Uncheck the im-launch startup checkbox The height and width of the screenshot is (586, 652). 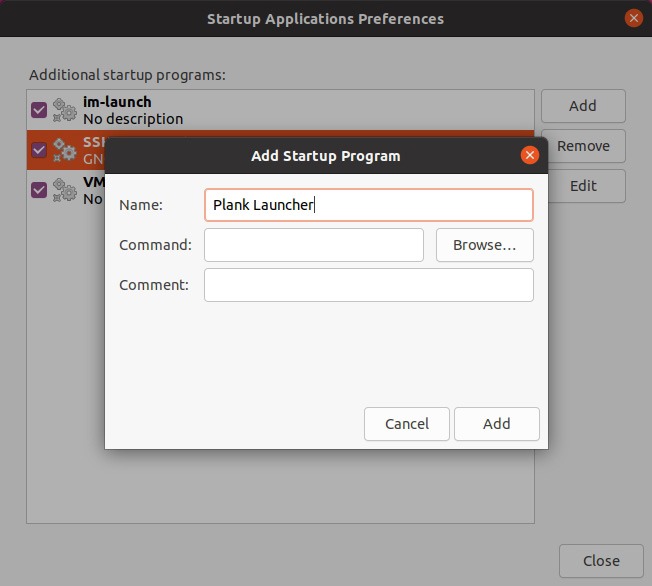click(x=39, y=110)
